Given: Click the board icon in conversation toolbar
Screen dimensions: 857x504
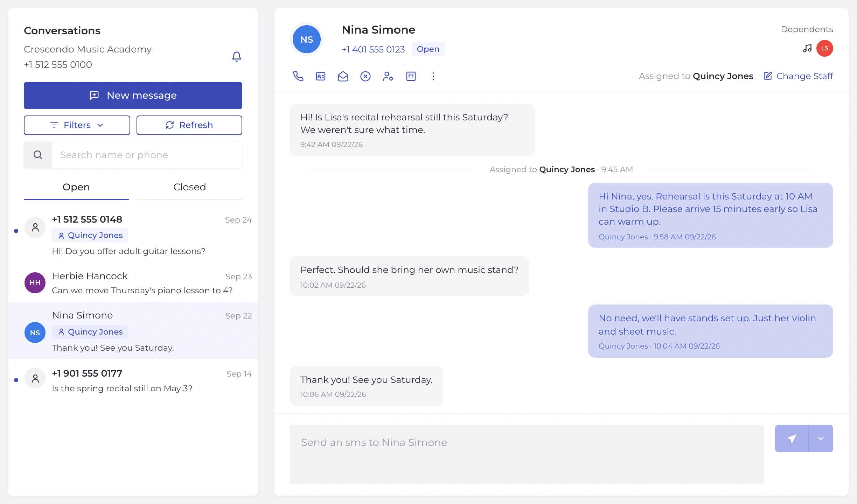Looking at the screenshot, I should point(411,76).
